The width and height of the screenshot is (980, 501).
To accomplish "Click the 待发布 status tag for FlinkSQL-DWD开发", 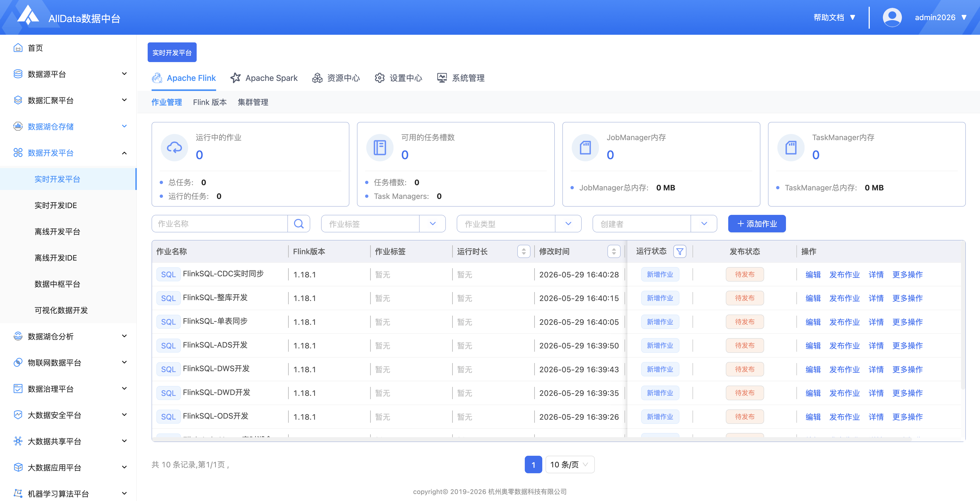I will click(x=744, y=393).
